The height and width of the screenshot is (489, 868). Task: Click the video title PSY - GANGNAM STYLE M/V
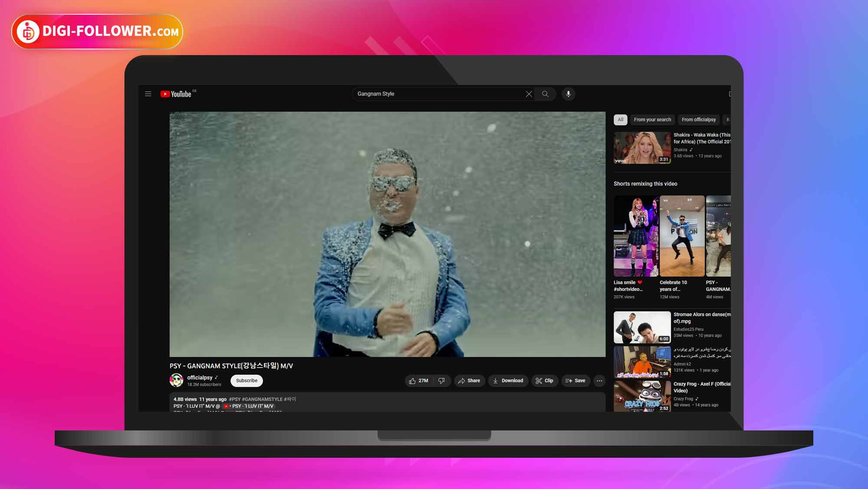click(231, 366)
